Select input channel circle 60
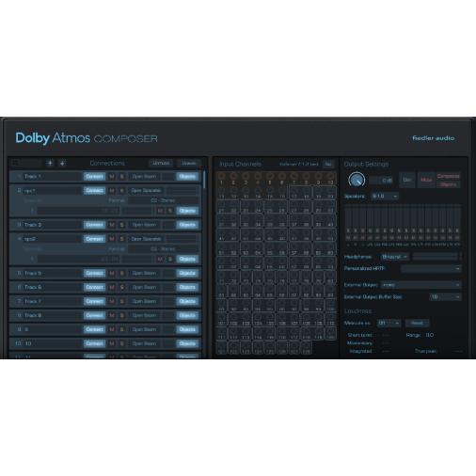Image resolution: width=476 pixels, height=476 pixels. point(330,246)
